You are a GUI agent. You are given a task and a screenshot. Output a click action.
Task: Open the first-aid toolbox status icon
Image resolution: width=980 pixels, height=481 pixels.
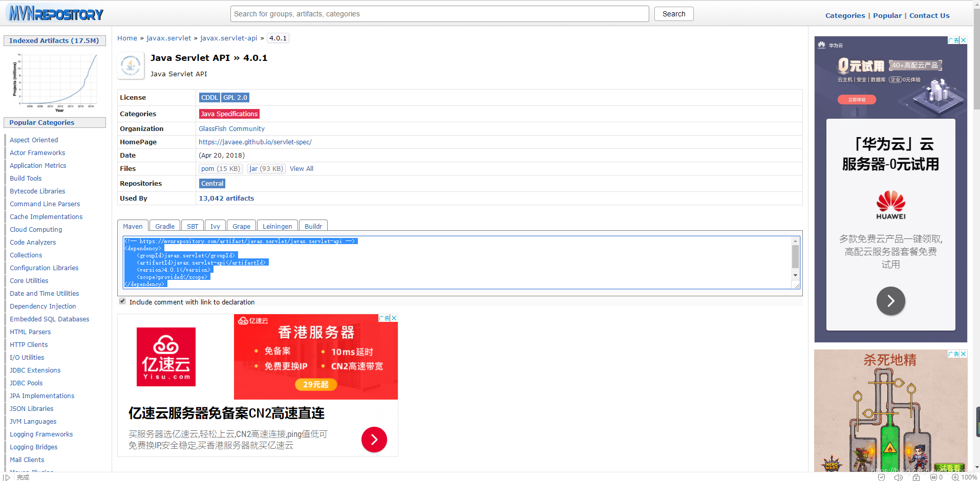916,477
